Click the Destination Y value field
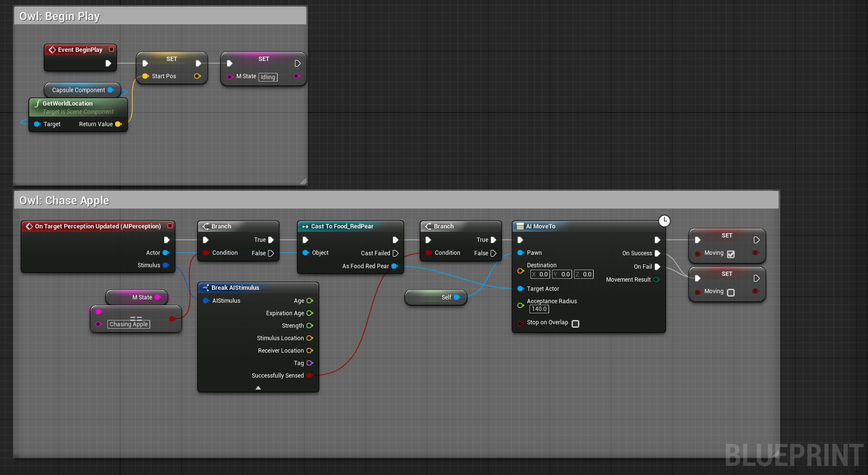This screenshot has height=475, width=868. point(562,274)
